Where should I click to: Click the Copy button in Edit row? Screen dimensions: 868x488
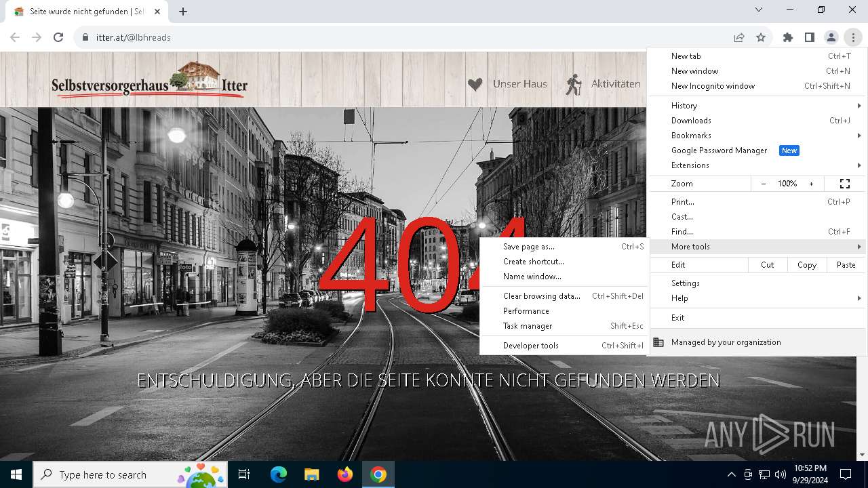(807, 265)
